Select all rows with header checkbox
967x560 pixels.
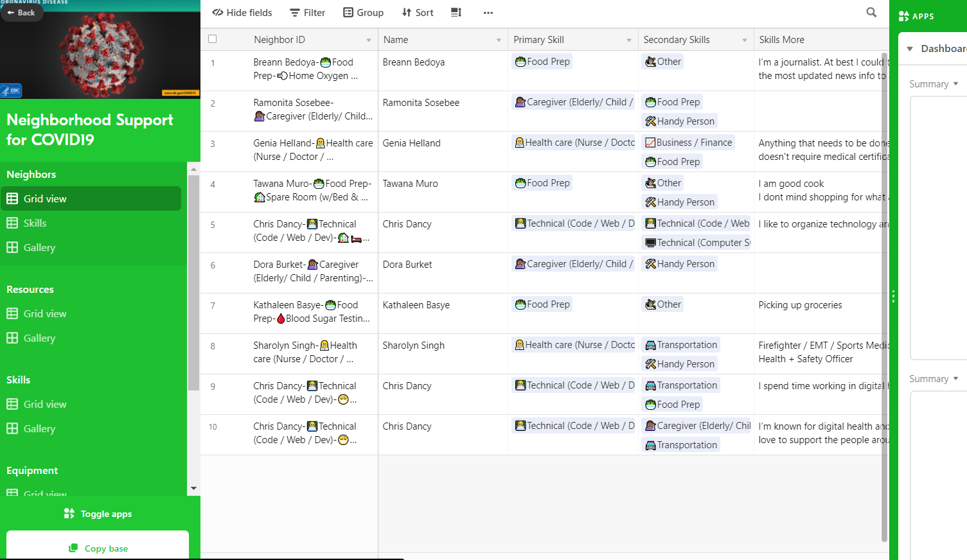[213, 39]
